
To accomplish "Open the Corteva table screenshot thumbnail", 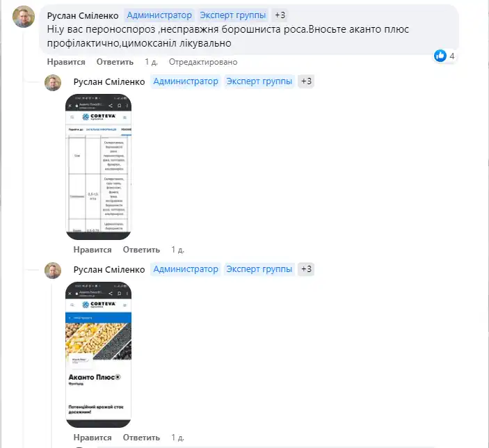I will (98, 167).
